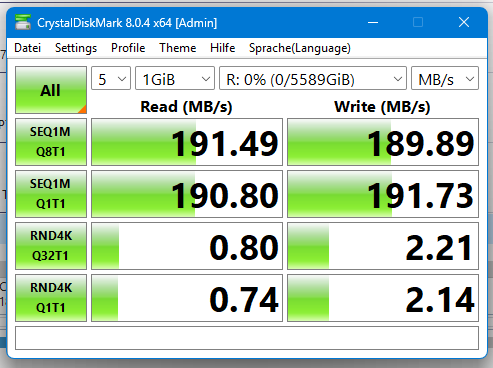Open the Settings menu
The image size is (493, 368).
tap(76, 48)
